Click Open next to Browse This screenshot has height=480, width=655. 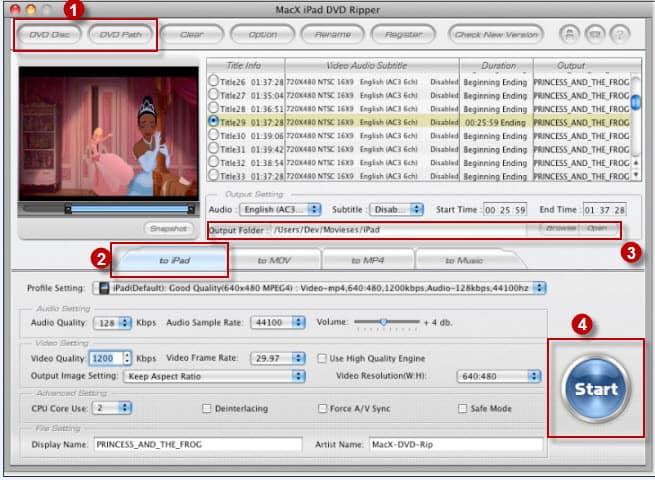click(597, 228)
